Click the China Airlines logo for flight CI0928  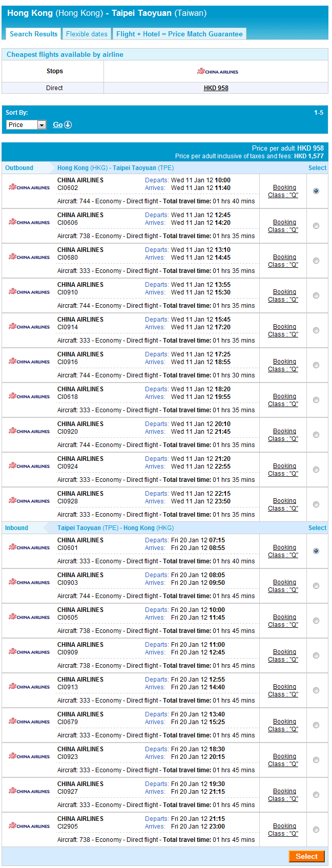click(x=29, y=501)
